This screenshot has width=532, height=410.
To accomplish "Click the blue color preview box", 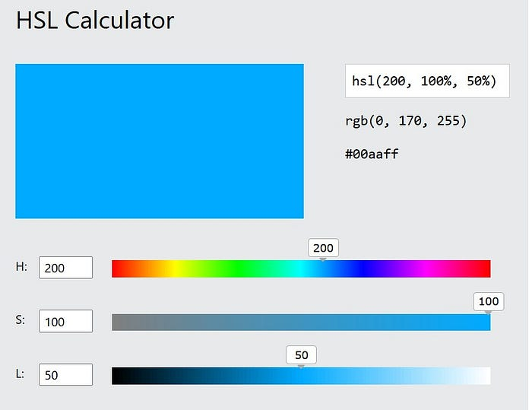I will click(160, 141).
